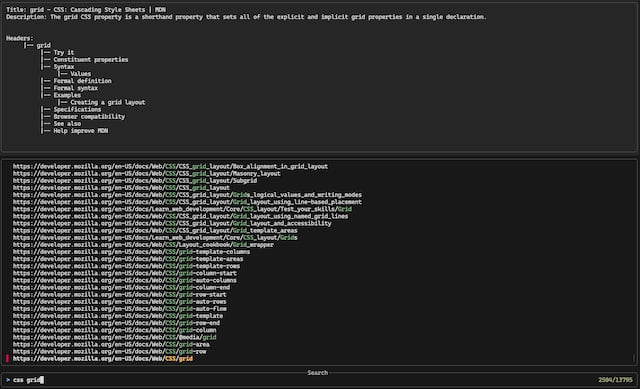The width and height of the screenshot is (640, 389).
Task: Click the pink selection marker bar
Action: (x=7, y=358)
